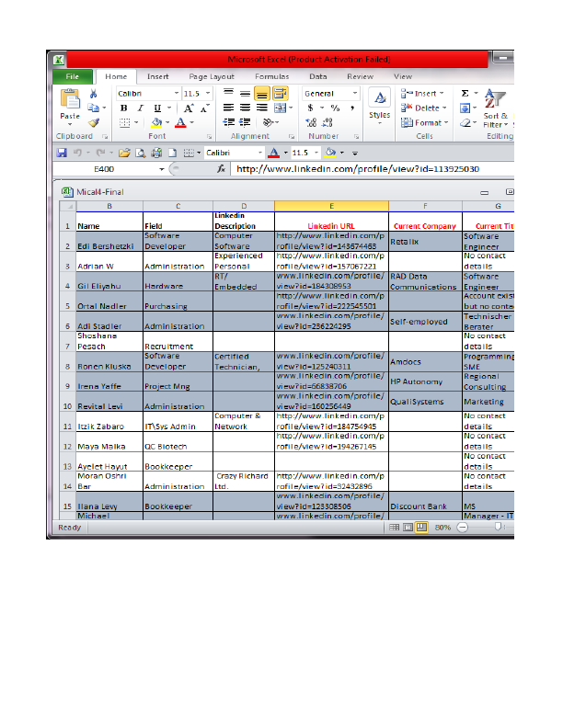Click Print Preview icon in quick toolbar
Viewport: 563px width, 728px height.
pyautogui.click(x=140, y=153)
